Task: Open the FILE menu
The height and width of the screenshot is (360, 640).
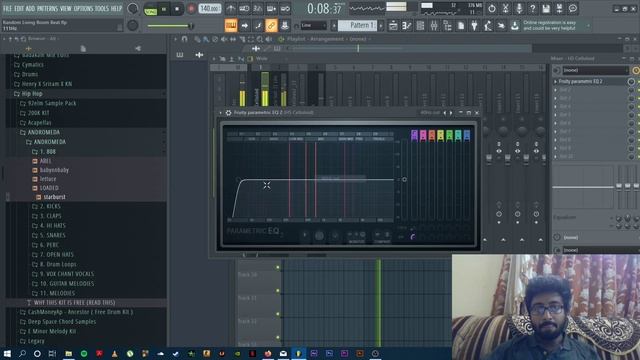Action: click(x=7, y=9)
